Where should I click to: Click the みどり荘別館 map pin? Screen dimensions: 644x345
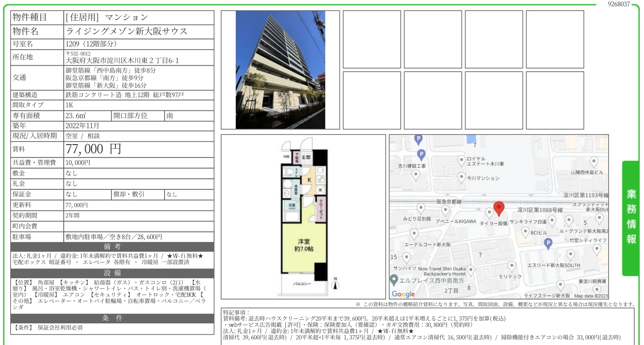421,208
